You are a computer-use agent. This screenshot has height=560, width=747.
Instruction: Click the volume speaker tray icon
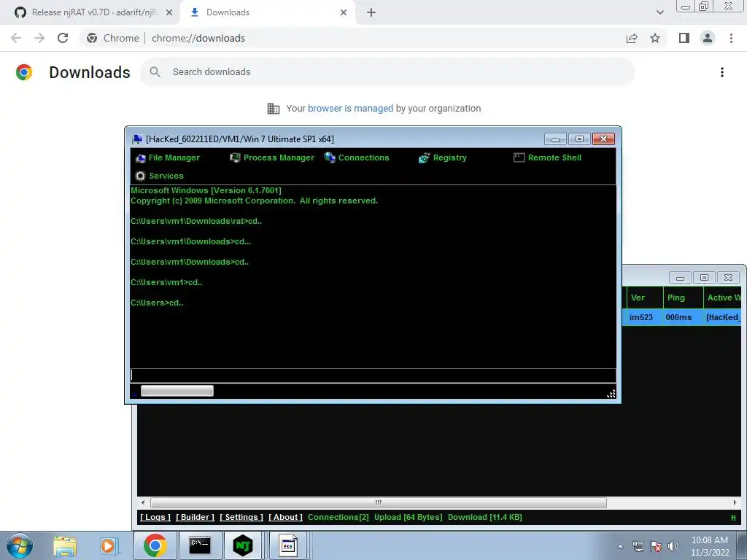tap(673, 546)
